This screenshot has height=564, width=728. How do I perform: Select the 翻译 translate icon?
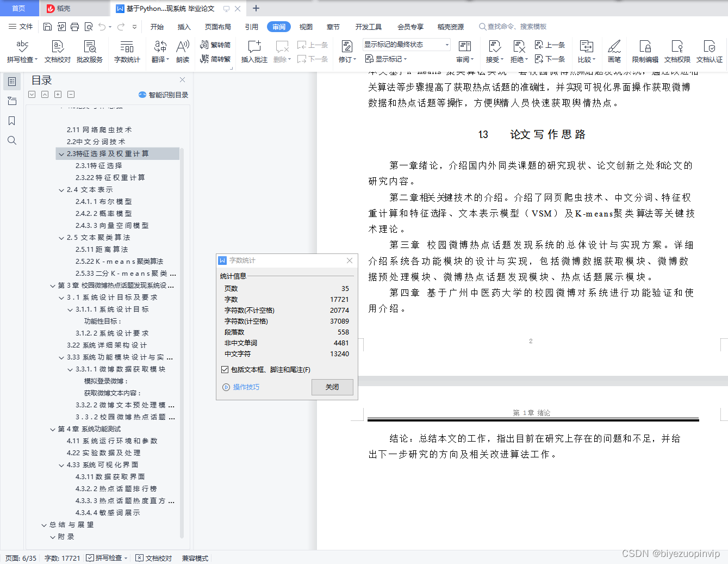[159, 51]
